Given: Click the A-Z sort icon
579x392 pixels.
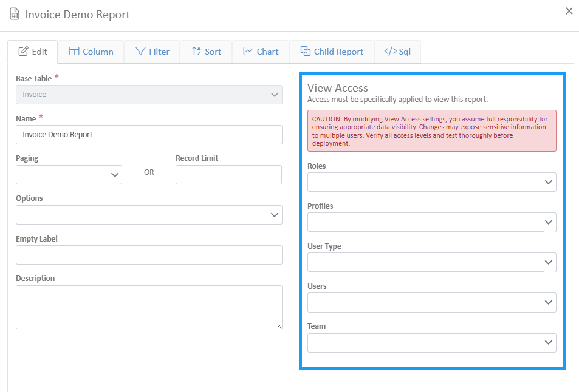Looking at the screenshot, I should point(196,52).
